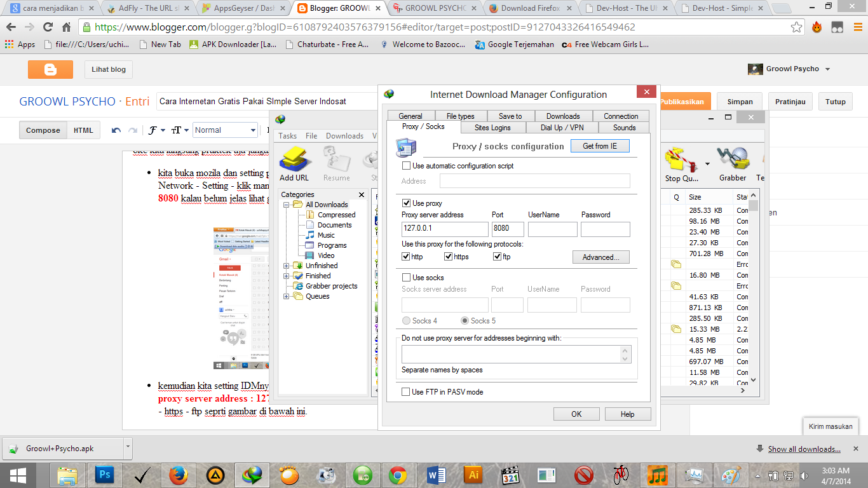Open the Groowl+Psycho.apk download options arrow

pos(128,447)
